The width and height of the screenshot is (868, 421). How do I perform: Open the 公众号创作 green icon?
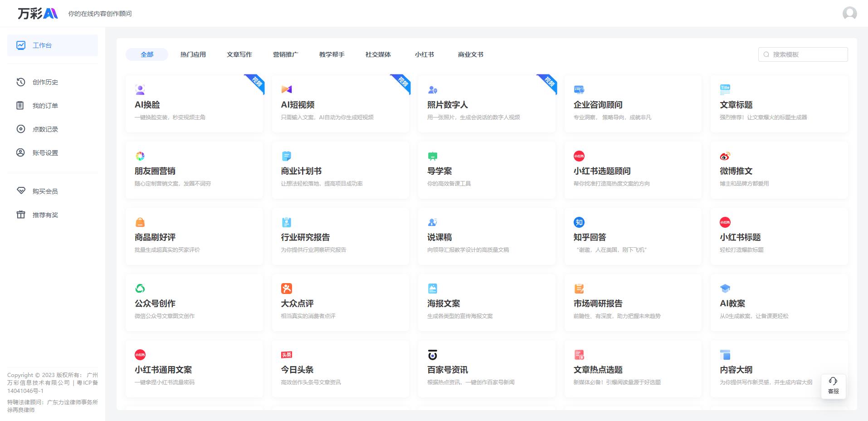pos(140,289)
